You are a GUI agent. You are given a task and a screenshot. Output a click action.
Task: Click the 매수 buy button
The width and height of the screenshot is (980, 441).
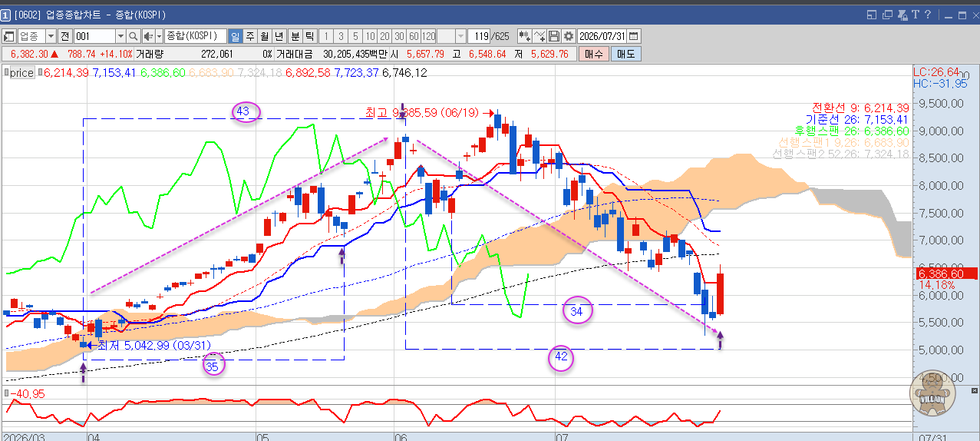pyautogui.click(x=593, y=54)
